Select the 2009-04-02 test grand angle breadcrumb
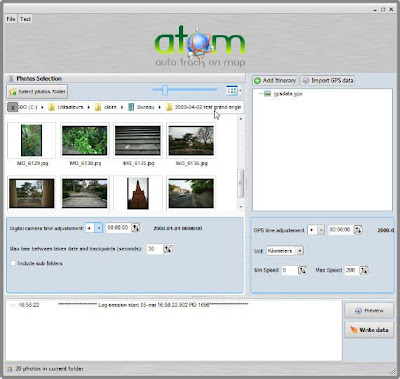The image size is (400, 379). [x=203, y=107]
